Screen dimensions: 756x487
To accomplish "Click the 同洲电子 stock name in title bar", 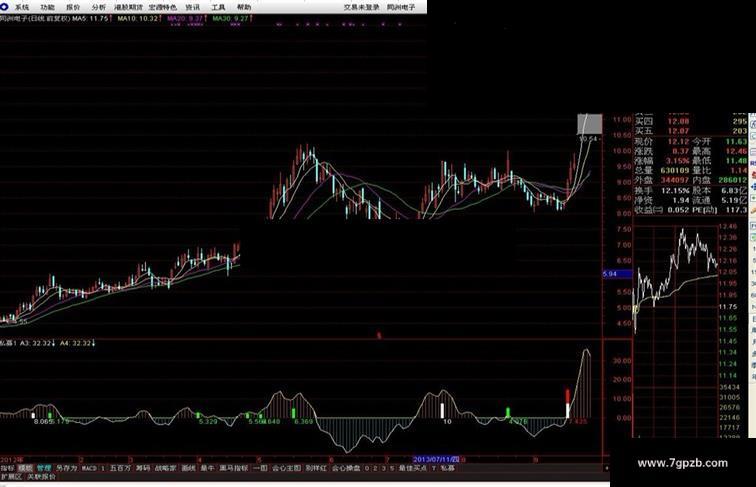I will (401, 7).
